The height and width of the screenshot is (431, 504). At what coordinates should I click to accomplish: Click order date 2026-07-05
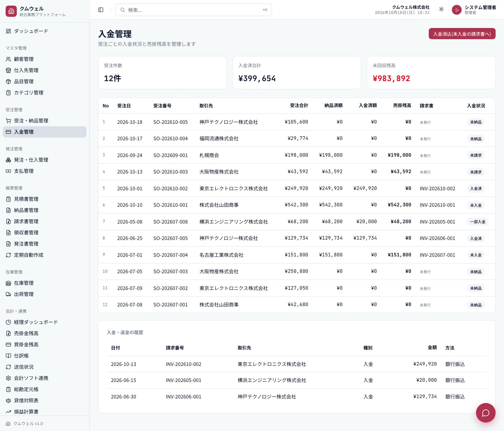pos(130,271)
